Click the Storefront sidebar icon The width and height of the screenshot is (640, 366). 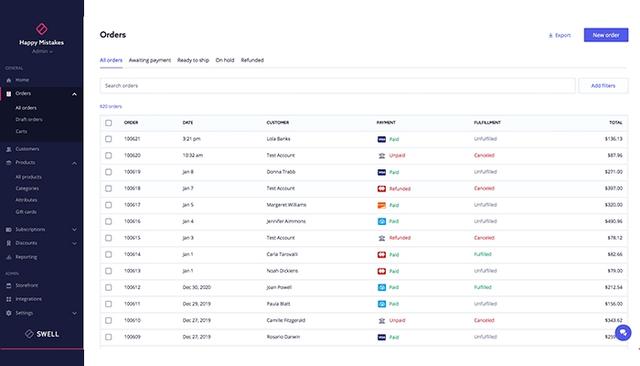pyautogui.click(x=9, y=286)
